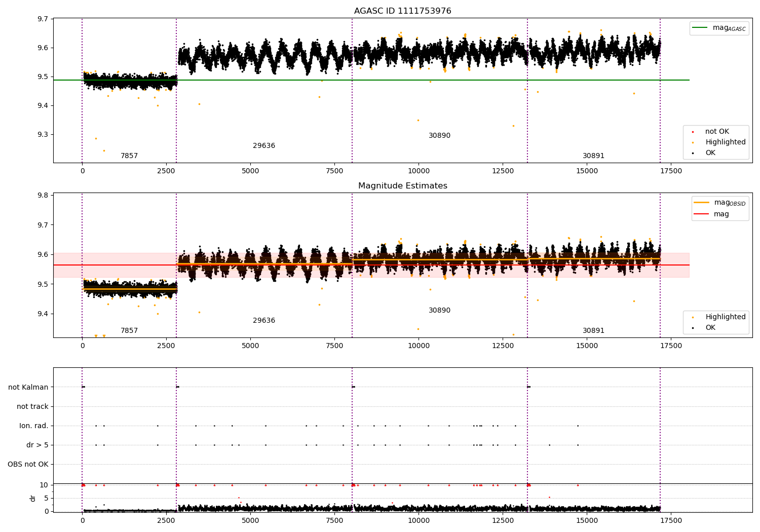The height and width of the screenshot is (532, 760).
Task: Click the 2500 x-tick in Magnitude Estimates plot
Action: [166, 346]
